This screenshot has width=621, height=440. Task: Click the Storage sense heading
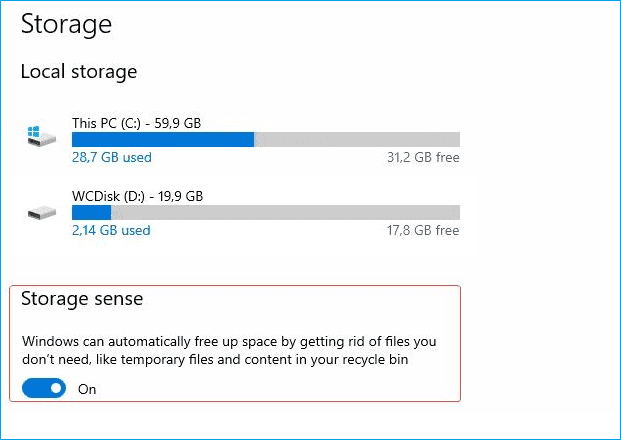click(82, 299)
